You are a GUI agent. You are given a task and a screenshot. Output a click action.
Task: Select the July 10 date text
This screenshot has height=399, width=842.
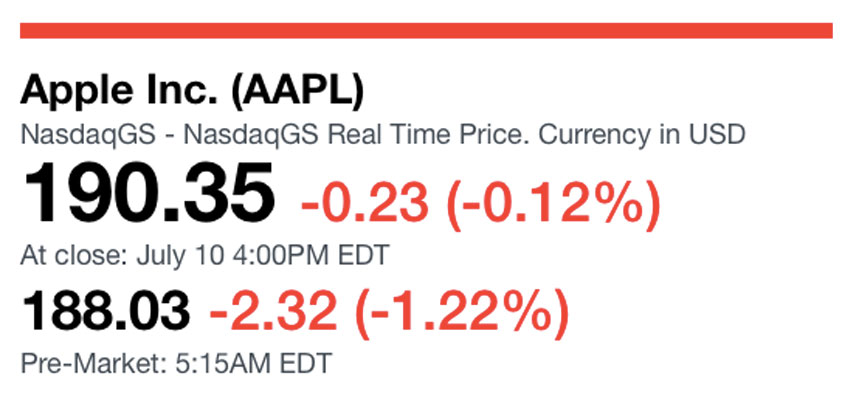pos(179,256)
